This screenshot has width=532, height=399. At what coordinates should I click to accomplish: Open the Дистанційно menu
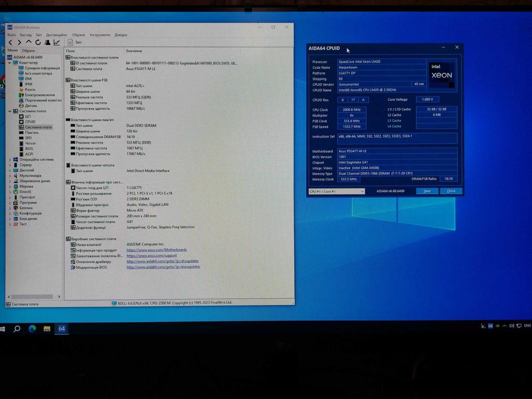click(56, 35)
